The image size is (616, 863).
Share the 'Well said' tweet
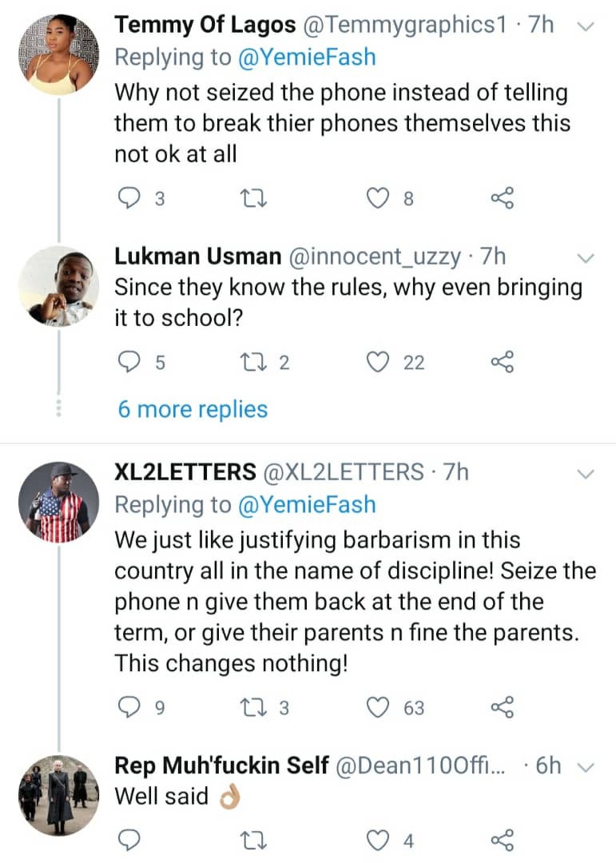(x=502, y=839)
